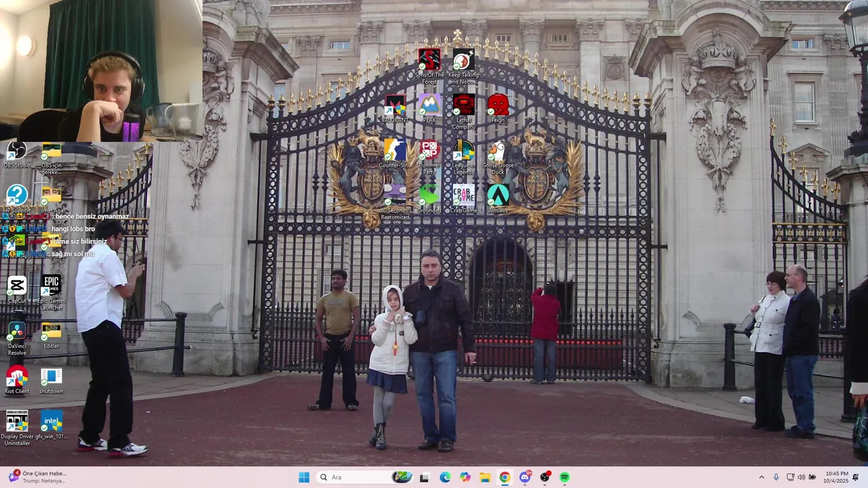Launch the VALORANT shortcut
The image size is (868, 488).
click(395, 108)
